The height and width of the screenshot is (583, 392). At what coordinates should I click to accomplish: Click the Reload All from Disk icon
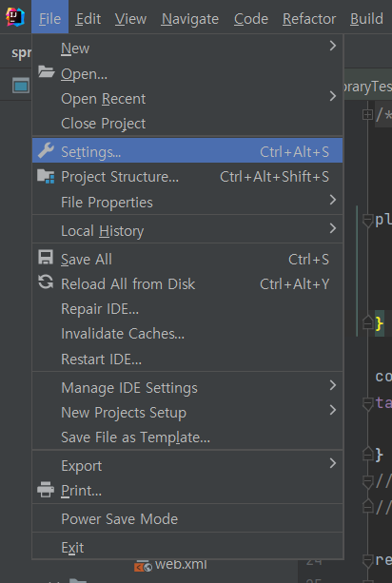coord(46,282)
